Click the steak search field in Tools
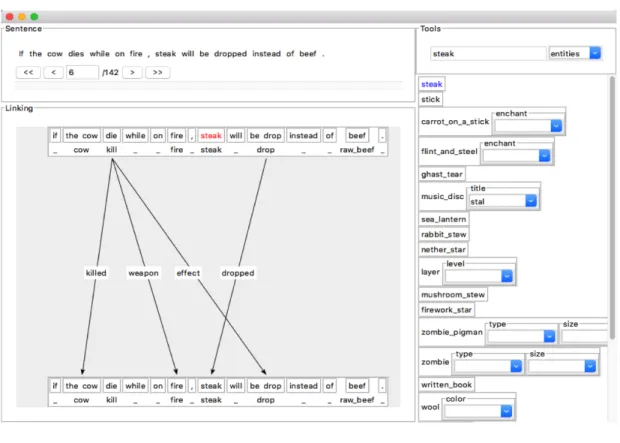The width and height of the screenshot is (620, 443). coord(488,53)
